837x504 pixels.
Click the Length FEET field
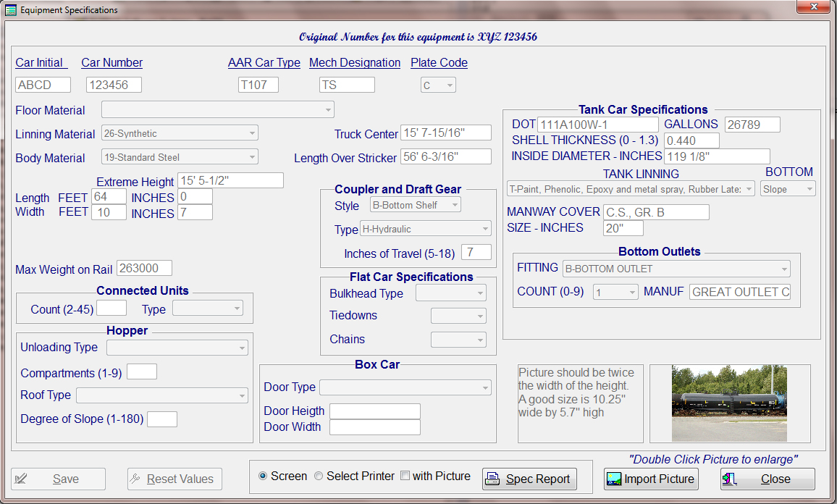click(x=109, y=196)
